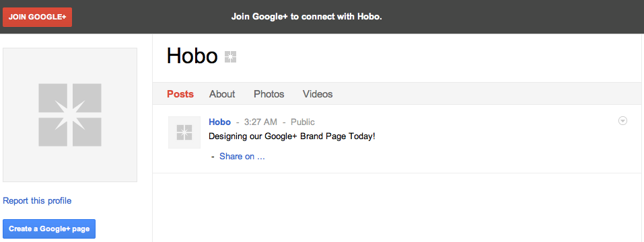Click the Create a Google+ page button

[49, 229]
